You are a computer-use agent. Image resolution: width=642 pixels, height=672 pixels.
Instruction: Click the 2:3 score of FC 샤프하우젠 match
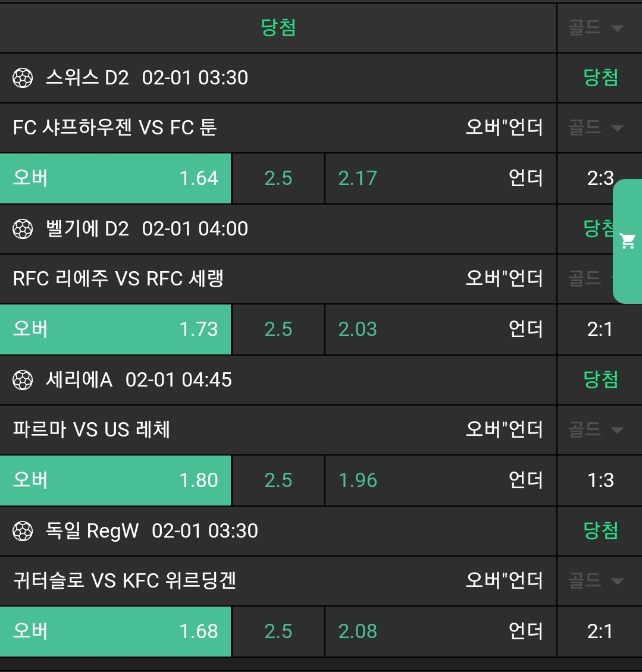[600, 178]
